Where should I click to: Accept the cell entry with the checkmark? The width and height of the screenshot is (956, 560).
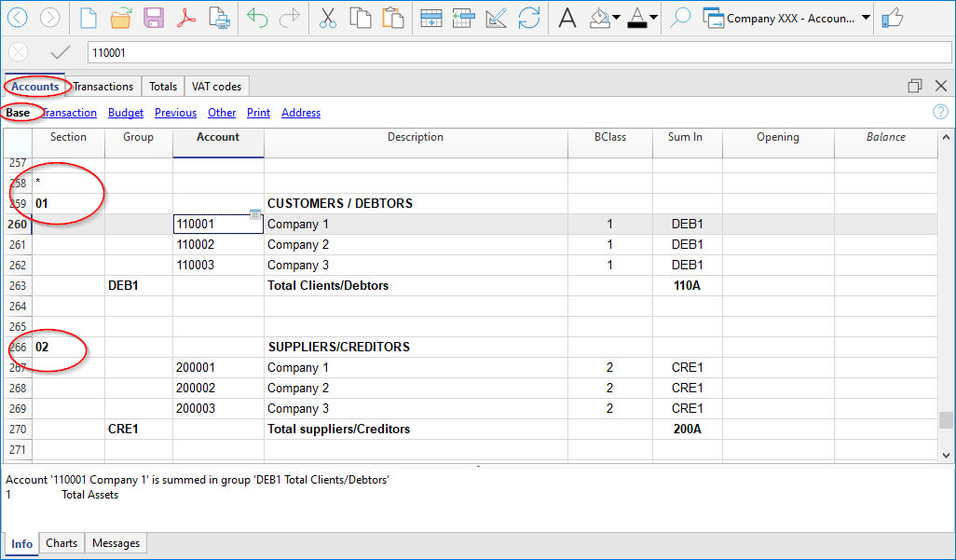(x=61, y=52)
